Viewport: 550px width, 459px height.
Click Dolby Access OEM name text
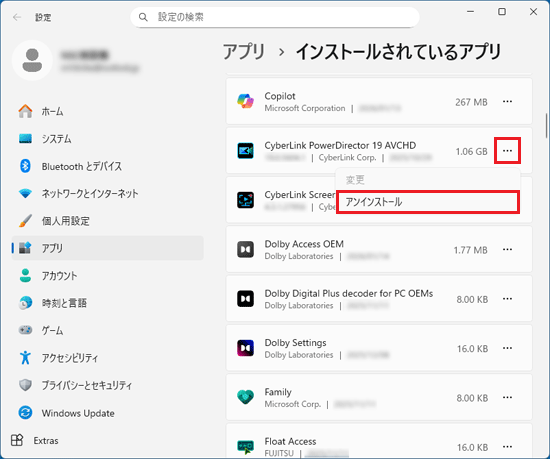[304, 244]
